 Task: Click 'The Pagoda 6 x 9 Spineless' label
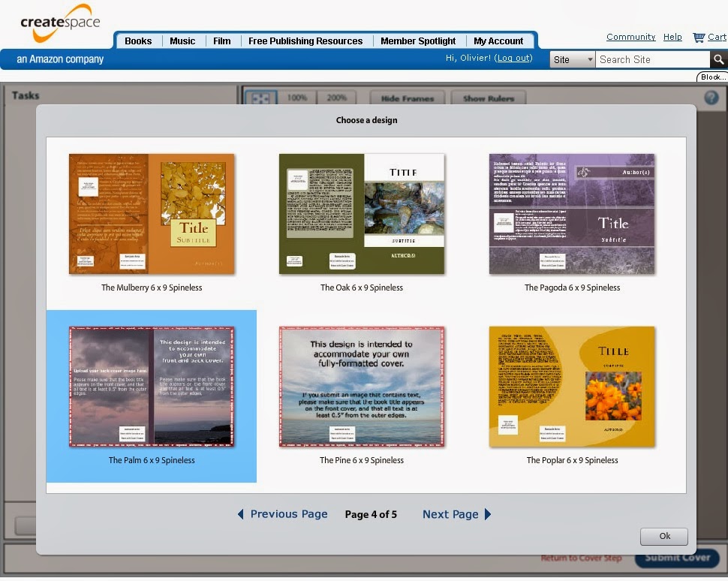click(x=572, y=287)
